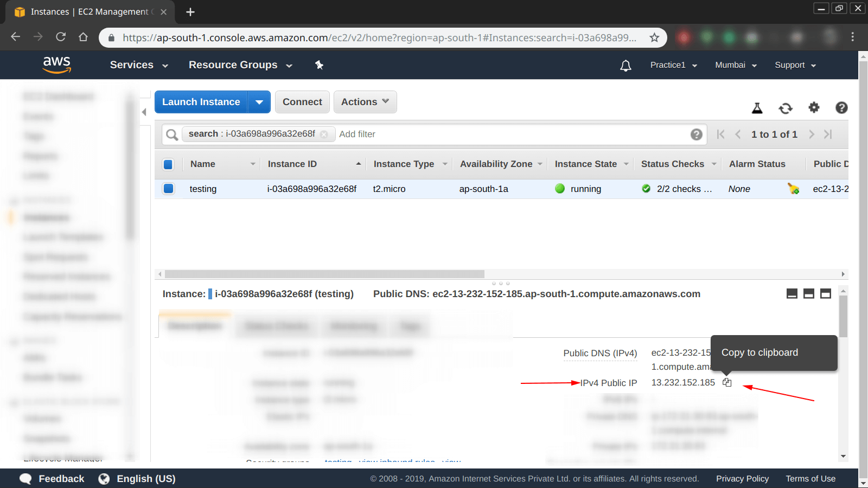Open the experiments flask icon
This screenshot has height=488, width=868.
(x=757, y=108)
